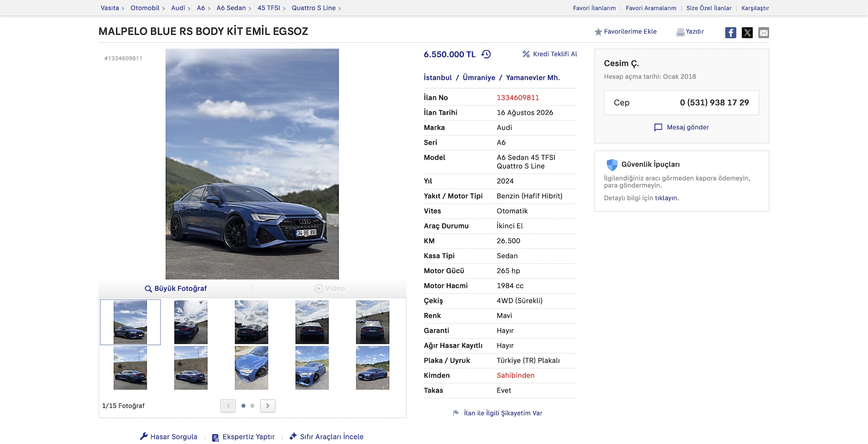The width and height of the screenshot is (868, 444).
Task: Share listing via email icon
Action: coord(764,33)
